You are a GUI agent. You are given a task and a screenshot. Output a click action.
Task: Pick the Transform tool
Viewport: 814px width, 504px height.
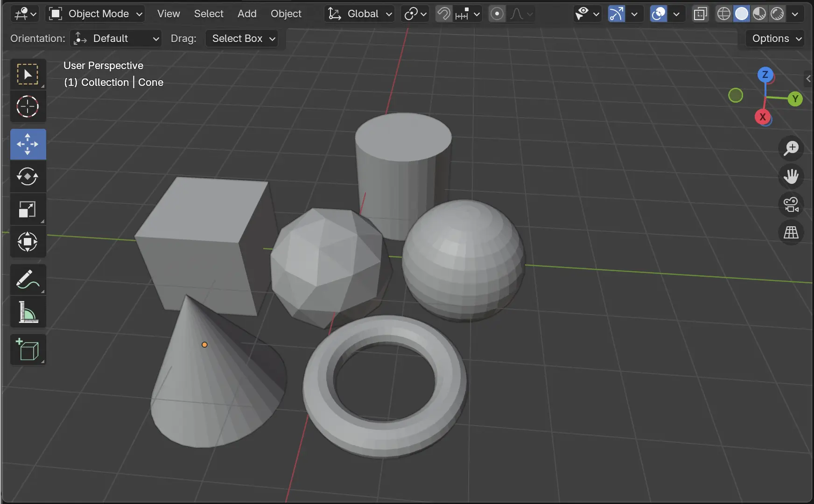coord(28,242)
